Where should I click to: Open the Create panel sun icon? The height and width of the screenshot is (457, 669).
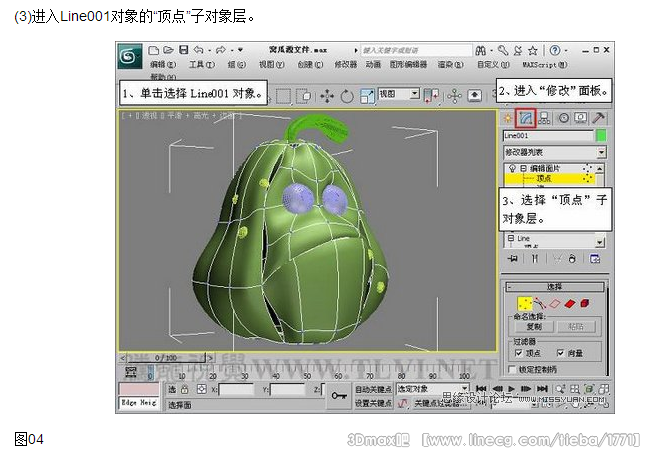(x=508, y=118)
